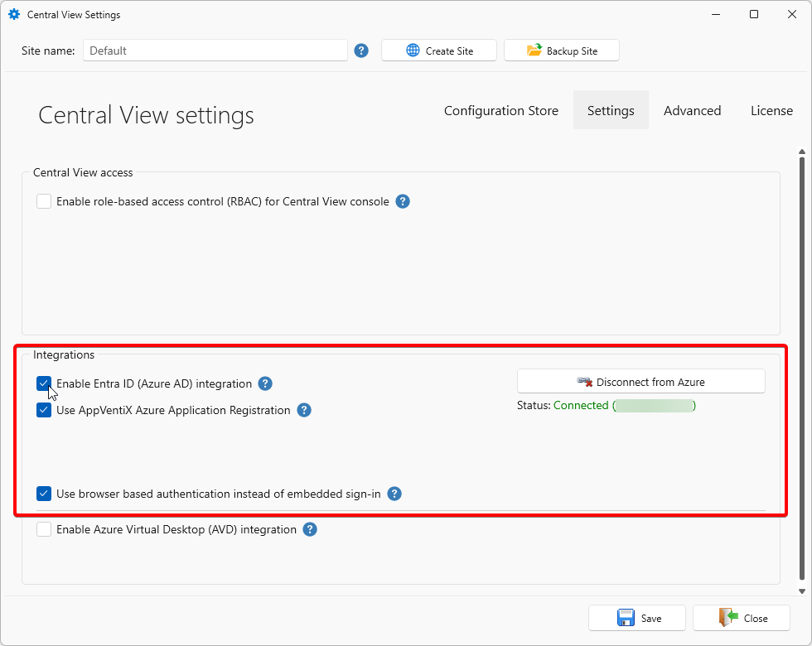Screen dimensions: 812x646
Task: Save the Central View settings
Action: [x=637, y=618]
